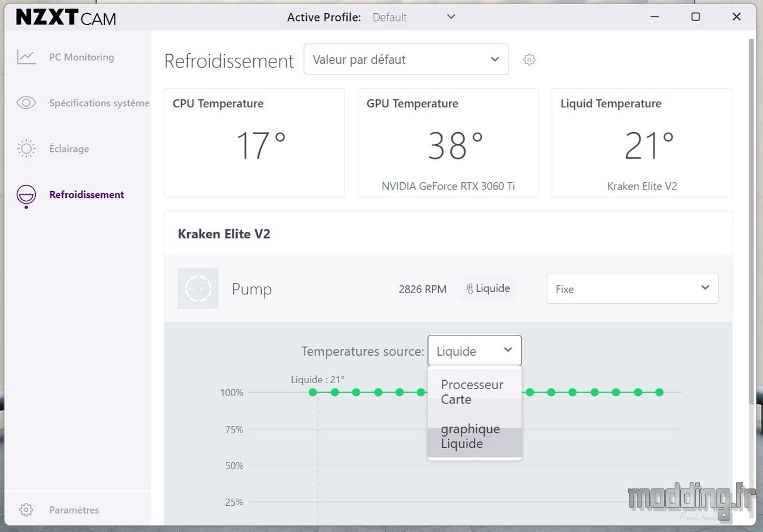Click the Liquide : 21° graph marker label

click(x=318, y=379)
